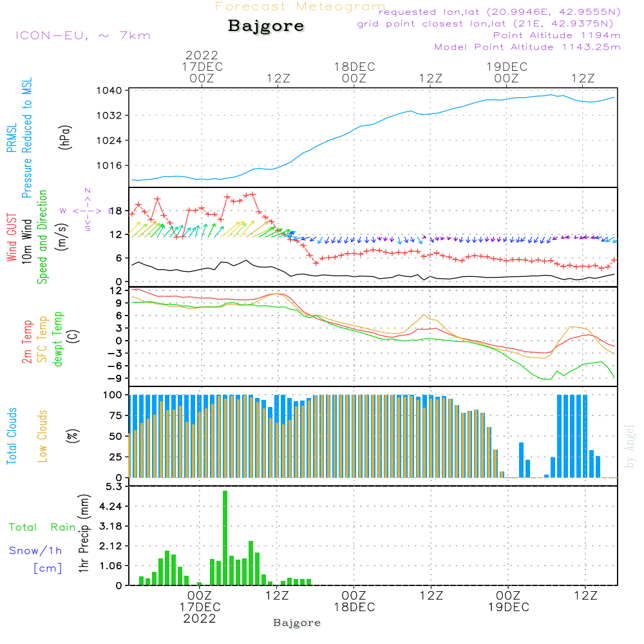Viewport: 644px width, 644px height.
Task: Select the '18' wind speed axis value
Action: [116, 211]
